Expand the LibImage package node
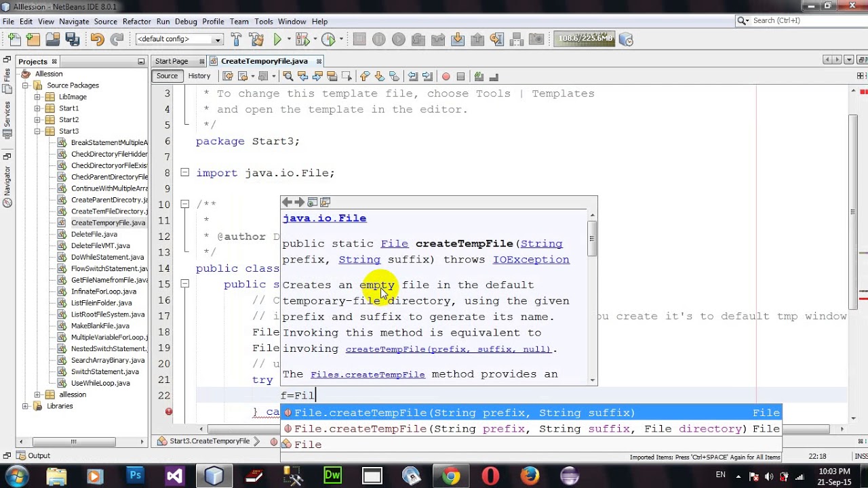The image size is (868, 488). tap(37, 97)
